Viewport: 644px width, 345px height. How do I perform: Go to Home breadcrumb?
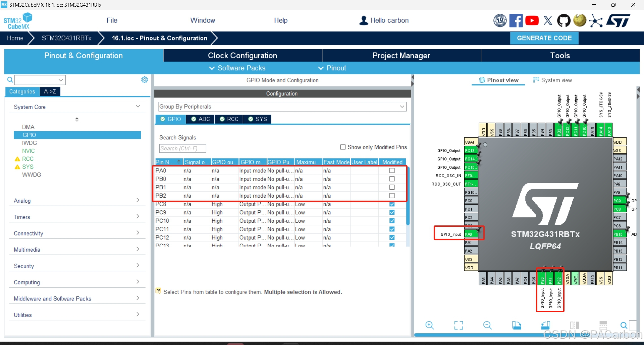click(15, 38)
